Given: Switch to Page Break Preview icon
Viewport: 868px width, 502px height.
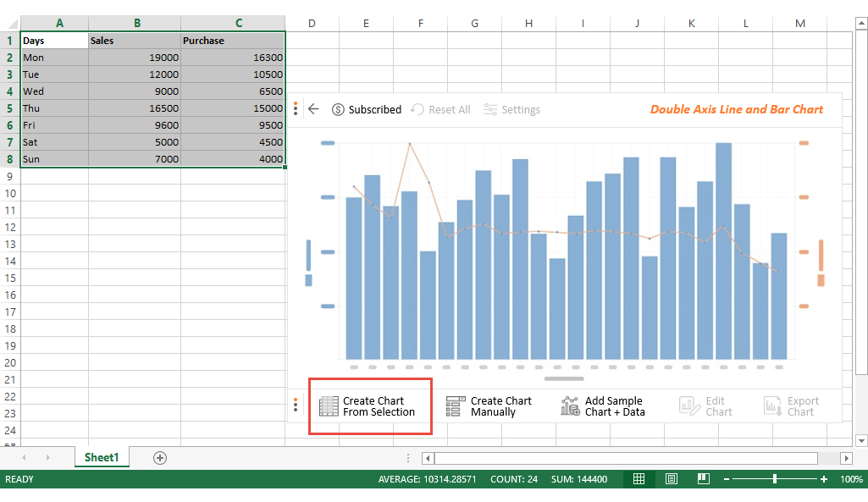Looking at the screenshot, I should pos(704,479).
